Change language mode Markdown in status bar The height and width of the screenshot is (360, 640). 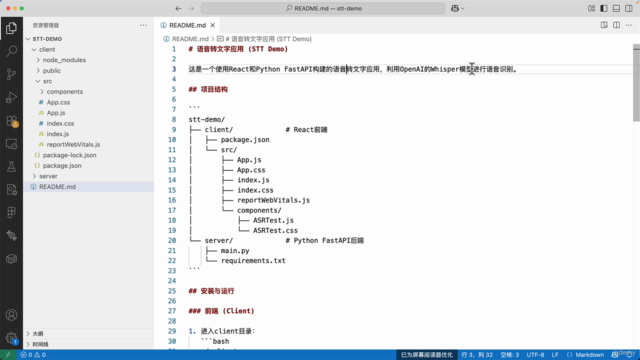589,355
